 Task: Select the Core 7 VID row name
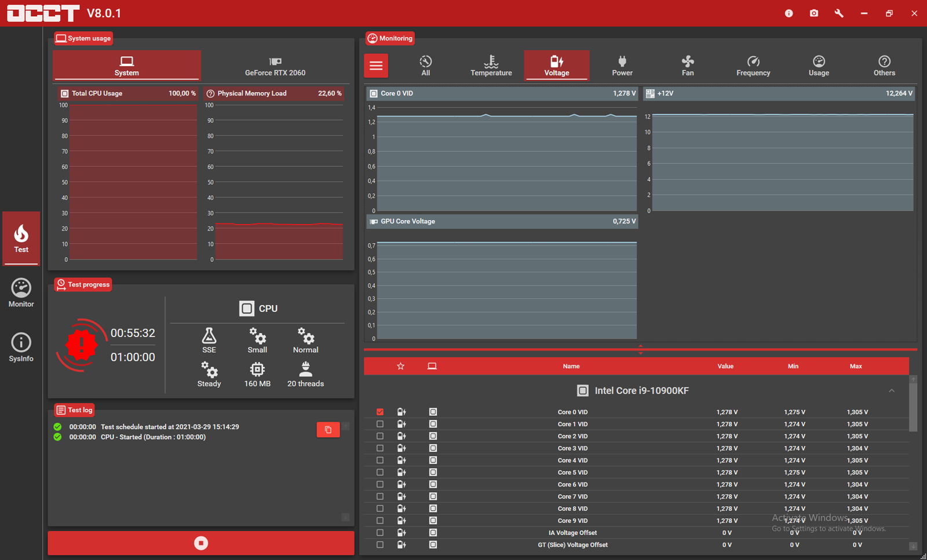point(572,496)
